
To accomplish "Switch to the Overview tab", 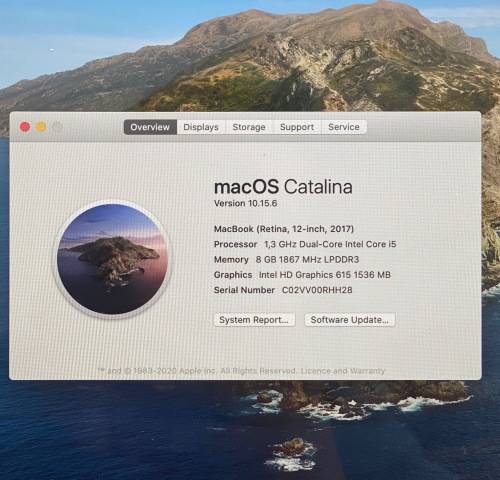I will coord(150,127).
